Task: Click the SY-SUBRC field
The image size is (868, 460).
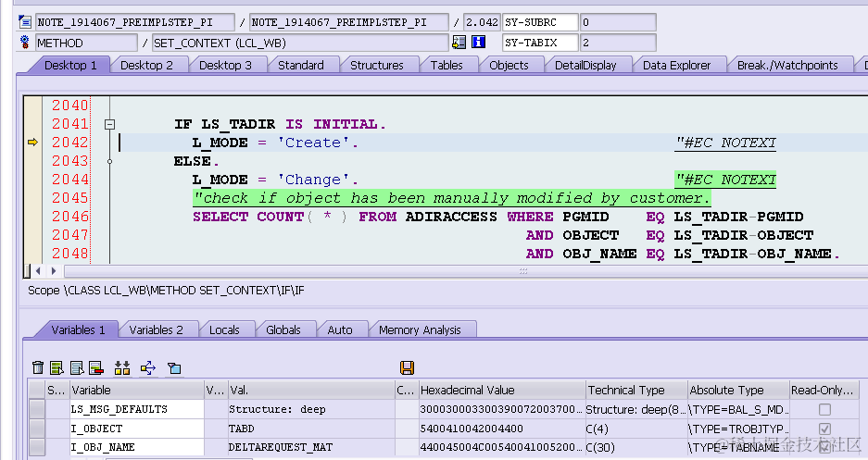Action: 540,22
